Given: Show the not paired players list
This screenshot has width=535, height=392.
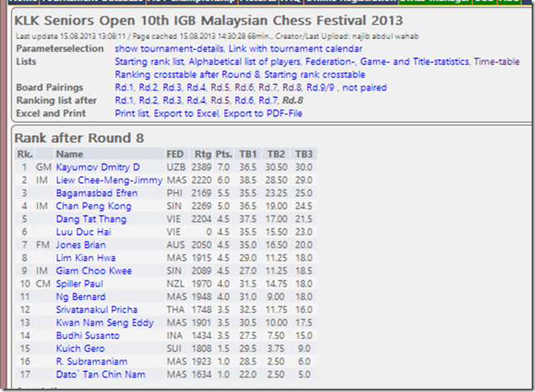Looking at the screenshot, I should [x=364, y=87].
